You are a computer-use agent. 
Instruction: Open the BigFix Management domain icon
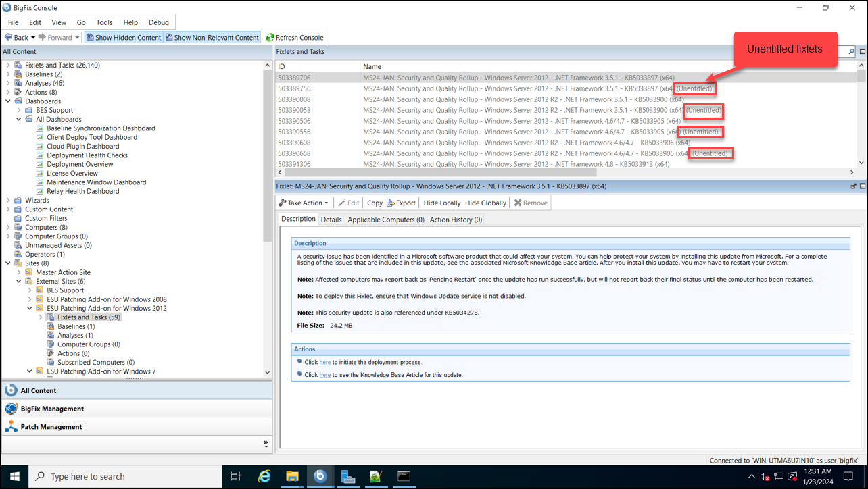coord(11,409)
